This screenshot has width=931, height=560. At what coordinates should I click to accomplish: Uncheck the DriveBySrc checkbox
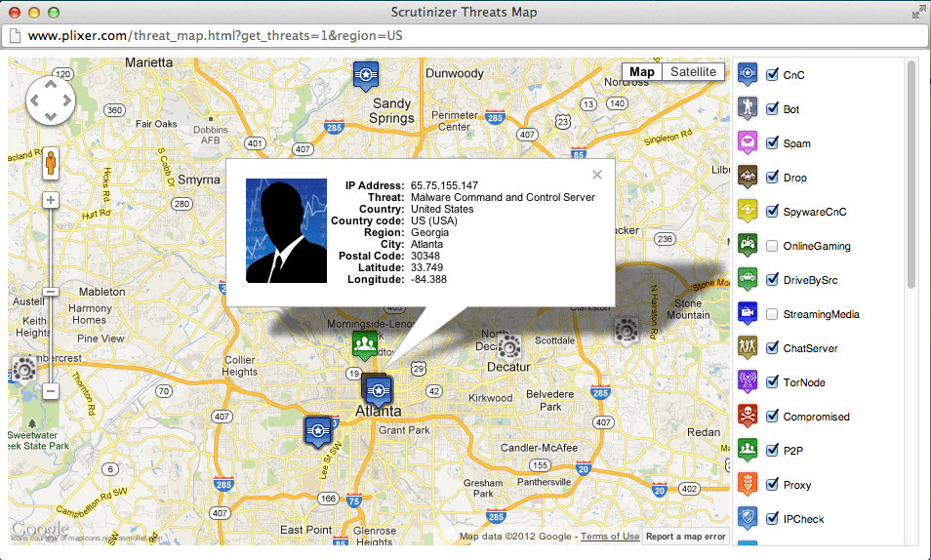[x=773, y=279]
